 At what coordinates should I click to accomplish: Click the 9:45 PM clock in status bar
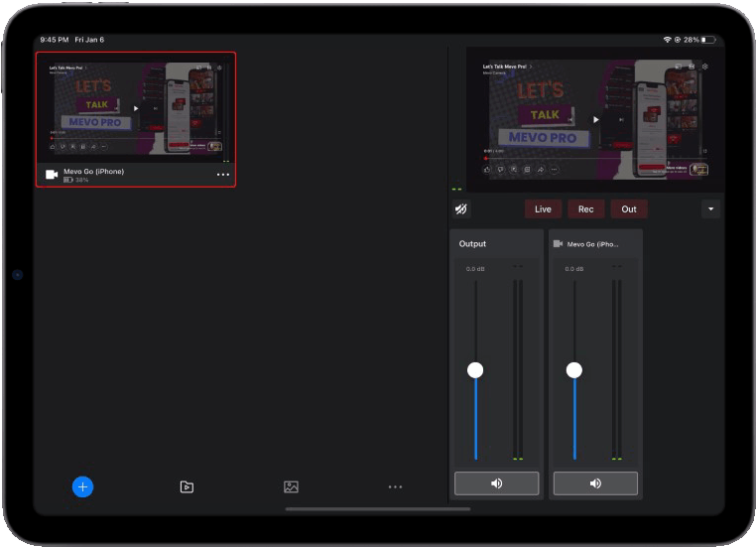tap(55, 40)
